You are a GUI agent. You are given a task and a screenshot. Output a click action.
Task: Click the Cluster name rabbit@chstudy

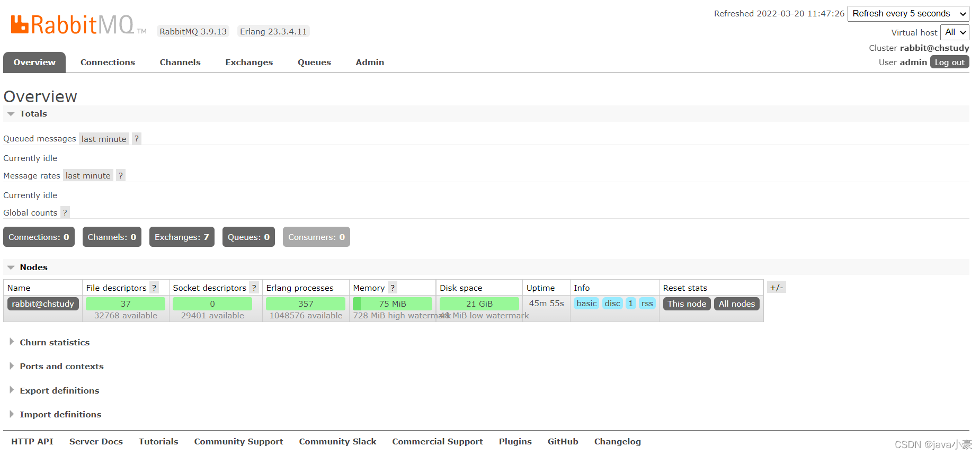[x=934, y=48]
